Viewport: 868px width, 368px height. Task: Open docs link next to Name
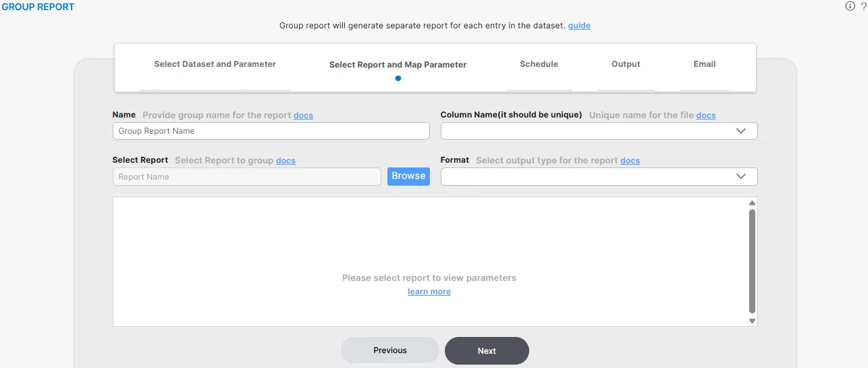pyautogui.click(x=303, y=115)
